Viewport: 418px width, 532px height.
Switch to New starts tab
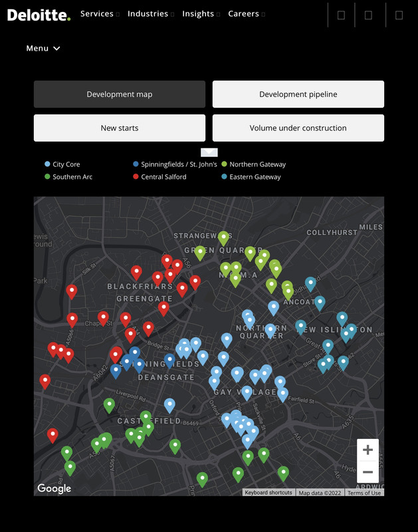(120, 128)
